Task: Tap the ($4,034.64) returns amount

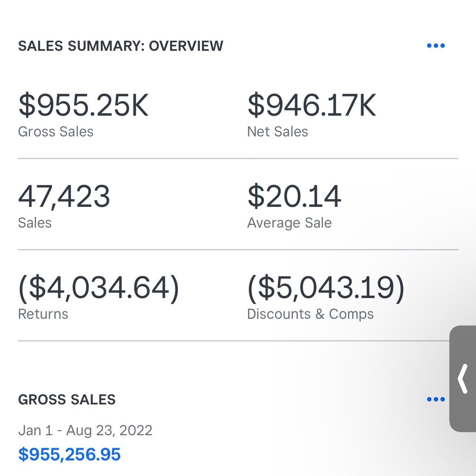Action: [x=99, y=288]
